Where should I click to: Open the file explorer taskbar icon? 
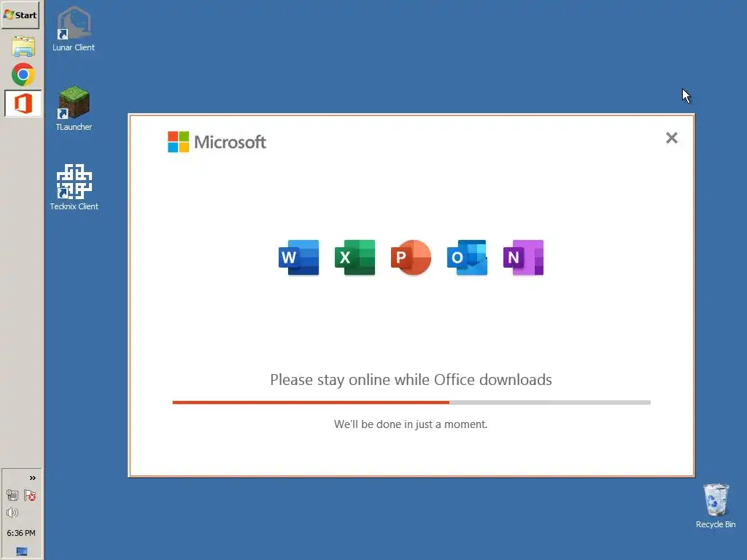pyautogui.click(x=23, y=46)
